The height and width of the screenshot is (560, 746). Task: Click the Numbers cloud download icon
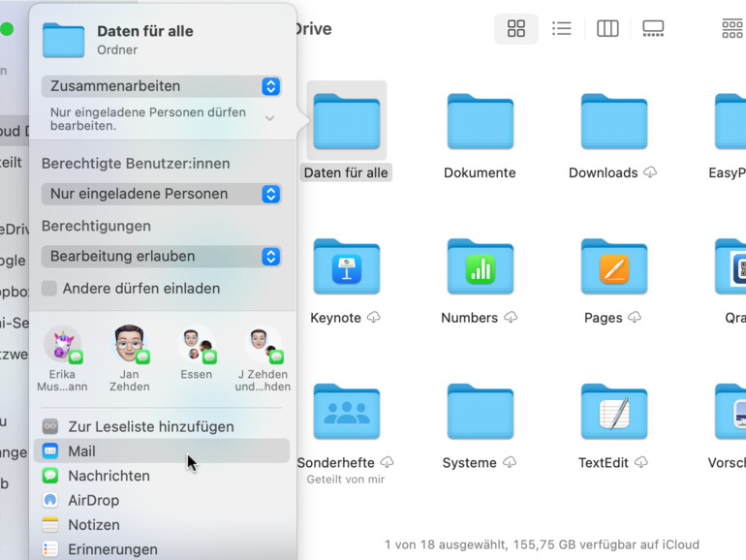coord(511,318)
